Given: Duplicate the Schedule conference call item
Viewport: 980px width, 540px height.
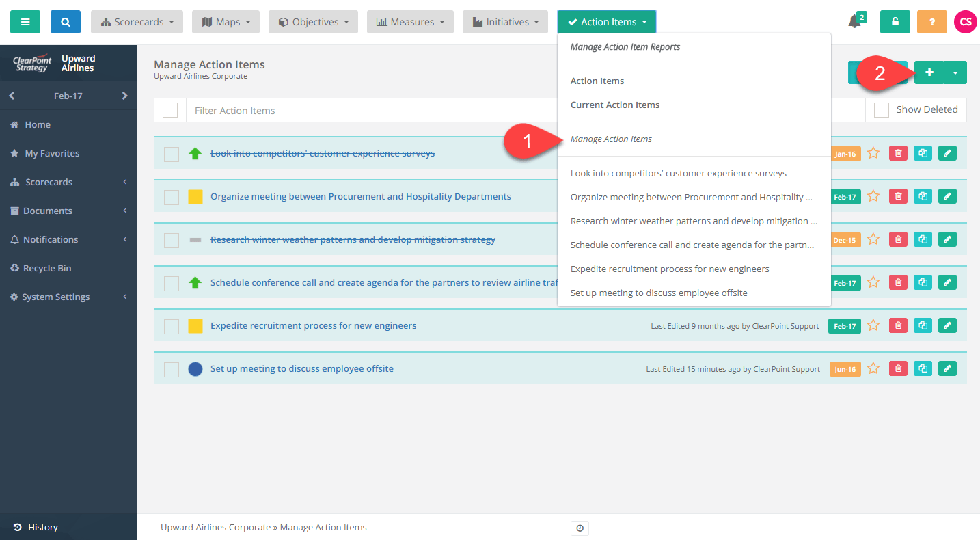Looking at the screenshot, I should (923, 282).
